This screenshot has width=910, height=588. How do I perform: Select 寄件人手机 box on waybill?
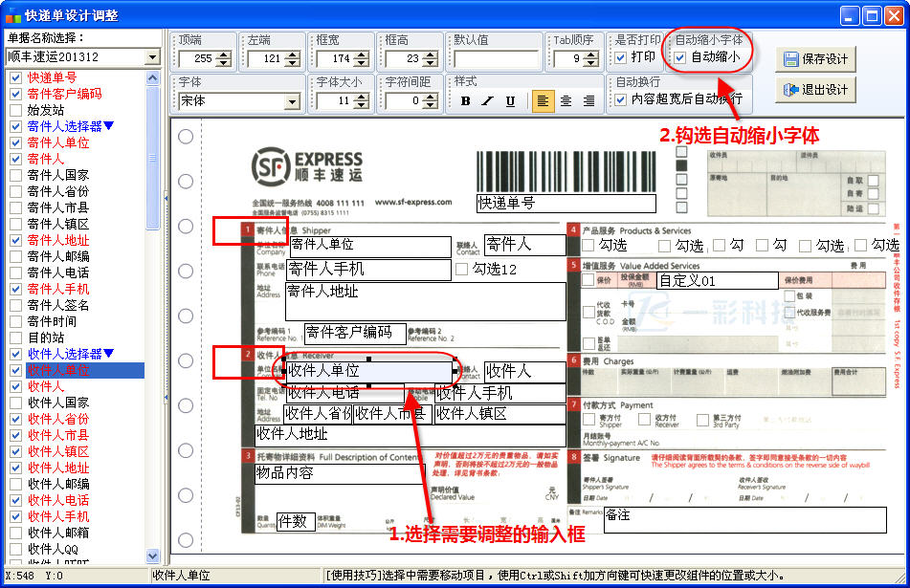[368, 270]
